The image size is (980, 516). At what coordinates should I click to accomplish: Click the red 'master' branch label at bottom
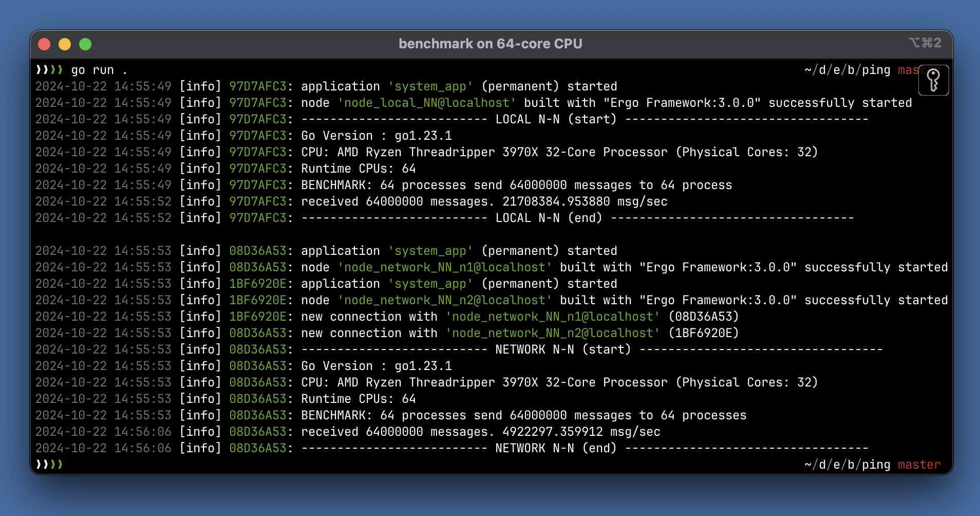click(919, 465)
